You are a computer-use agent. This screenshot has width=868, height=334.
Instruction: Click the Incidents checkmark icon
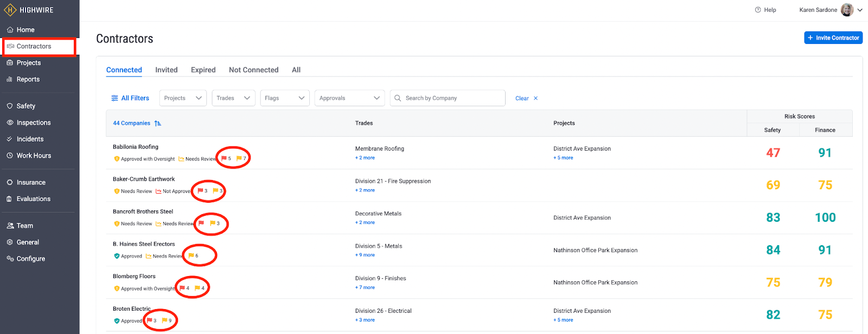[10, 139]
